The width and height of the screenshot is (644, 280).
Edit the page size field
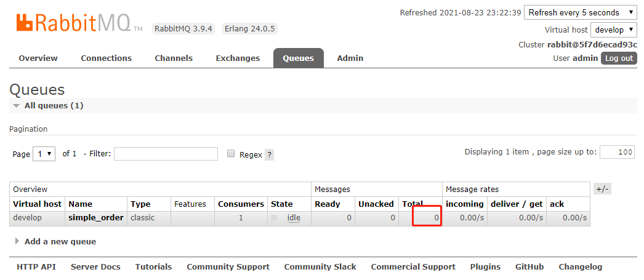[x=617, y=152]
